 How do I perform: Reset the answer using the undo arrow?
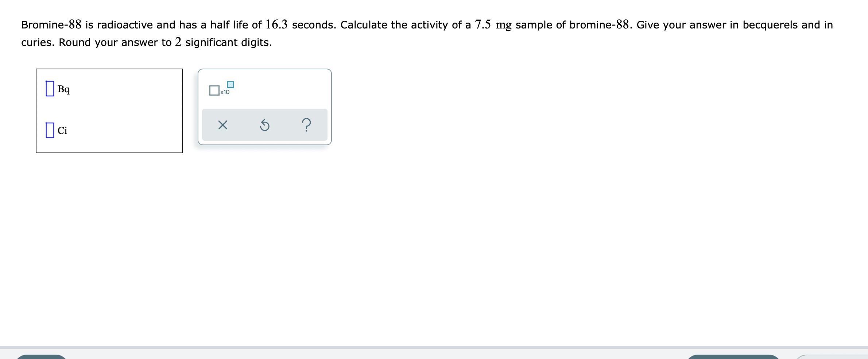(x=265, y=126)
